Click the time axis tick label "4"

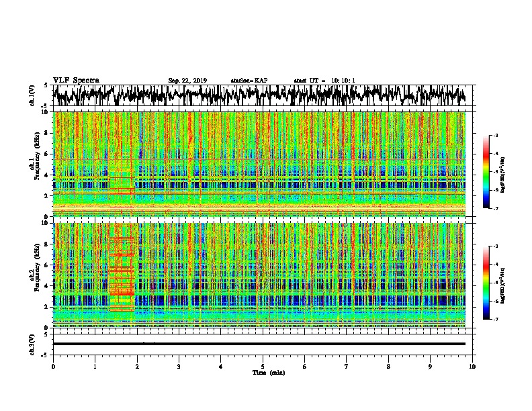pos(221,367)
